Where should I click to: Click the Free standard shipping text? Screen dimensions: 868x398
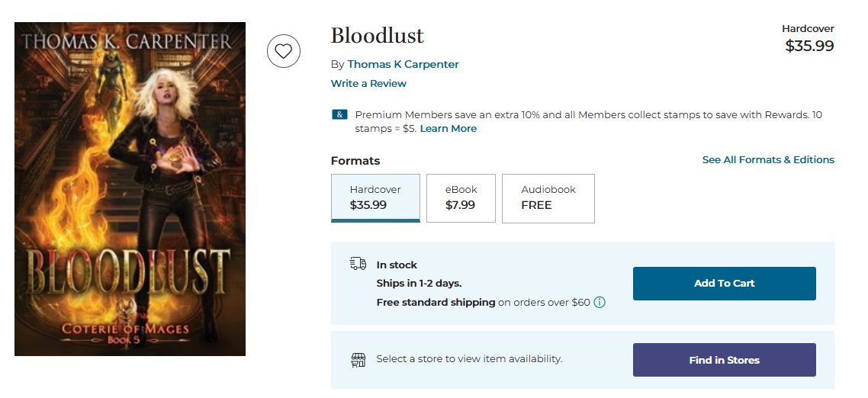tap(436, 302)
